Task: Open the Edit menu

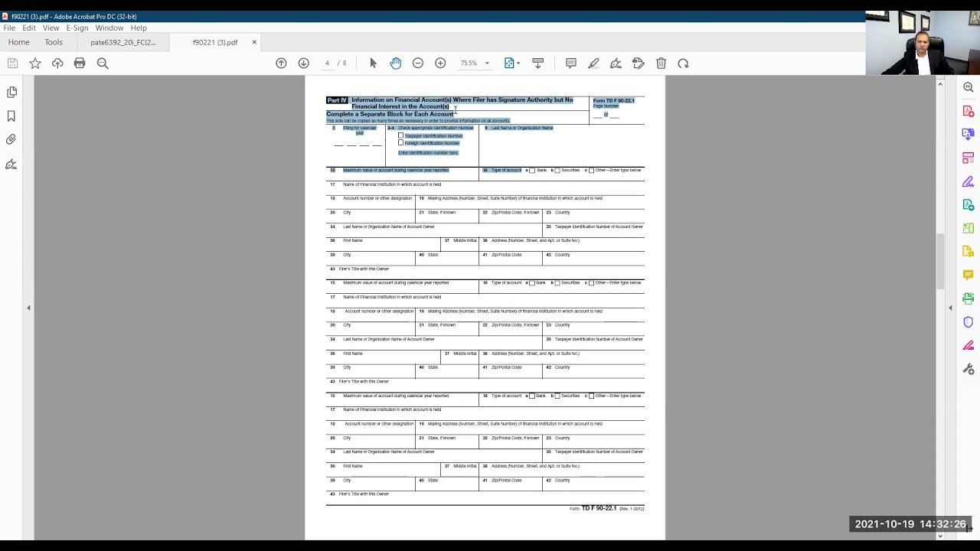Action: click(x=29, y=28)
